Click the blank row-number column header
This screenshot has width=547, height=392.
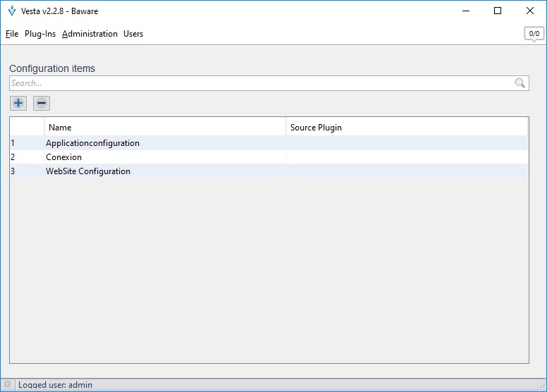(x=27, y=128)
